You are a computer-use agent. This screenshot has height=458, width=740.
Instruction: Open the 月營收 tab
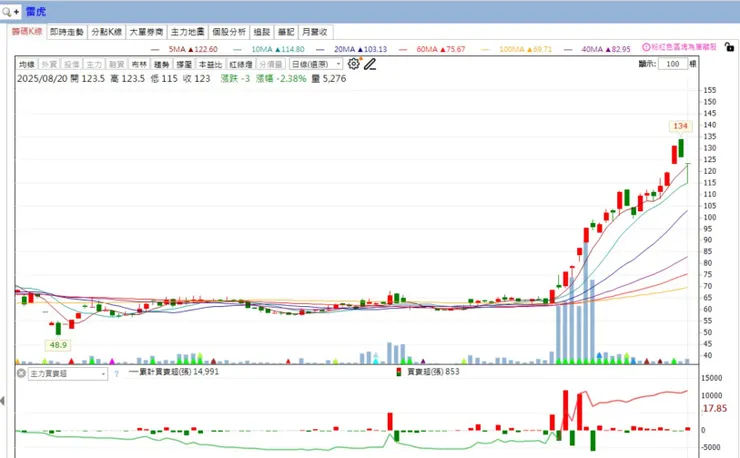click(315, 32)
